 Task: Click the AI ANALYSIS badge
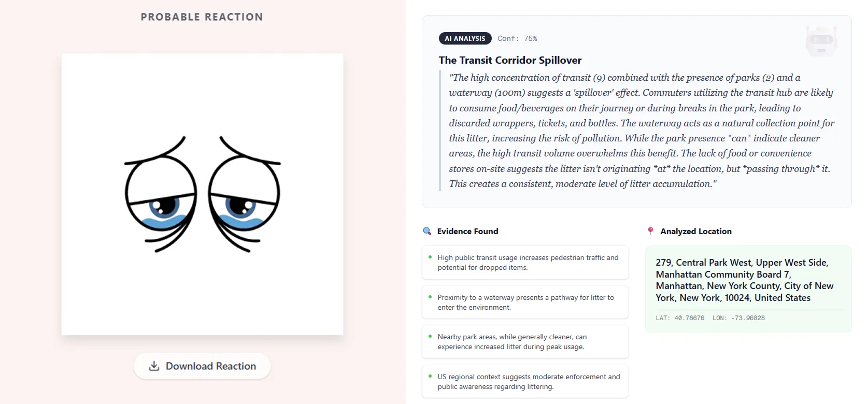(465, 38)
